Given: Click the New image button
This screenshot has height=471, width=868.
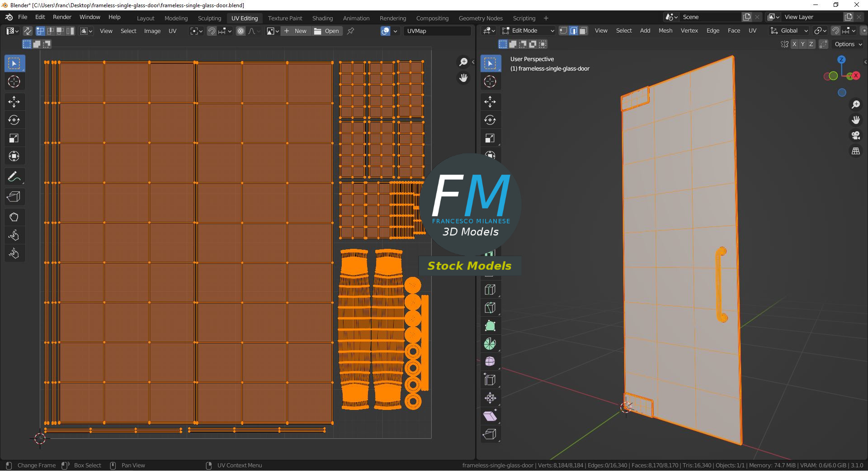Looking at the screenshot, I should tap(296, 31).
